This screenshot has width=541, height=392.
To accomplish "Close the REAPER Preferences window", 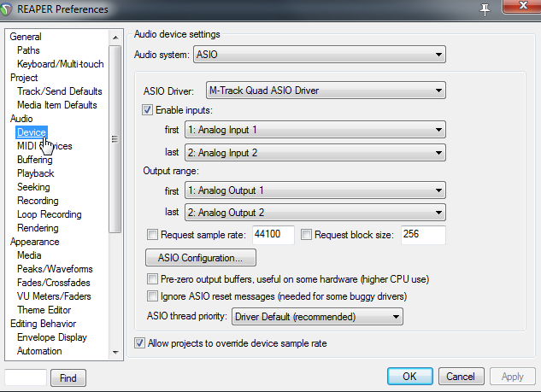I will click(515, 8).
